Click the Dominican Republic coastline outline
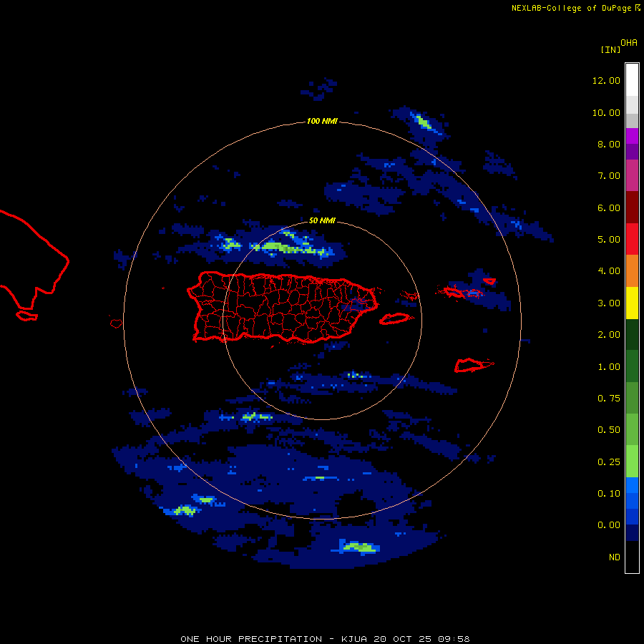 click(x=34, y=260)
